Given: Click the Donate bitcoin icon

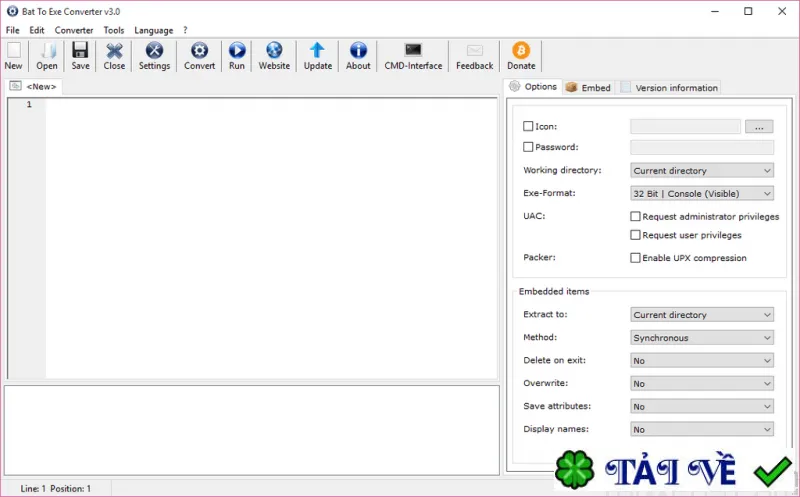Looking at the screenshot, I should coord(521,50).
